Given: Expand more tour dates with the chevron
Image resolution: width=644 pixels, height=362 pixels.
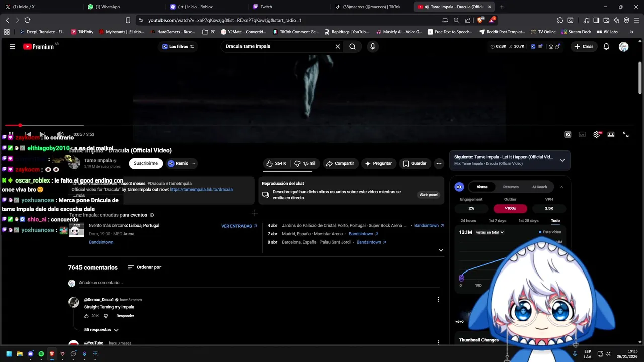Looking at the screenshot, I should click(441, 250).
